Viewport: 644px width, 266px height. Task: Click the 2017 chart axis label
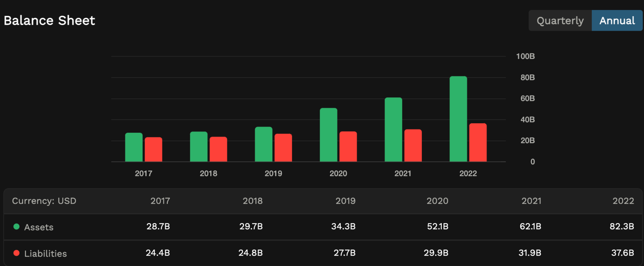[x=144, y=174]
